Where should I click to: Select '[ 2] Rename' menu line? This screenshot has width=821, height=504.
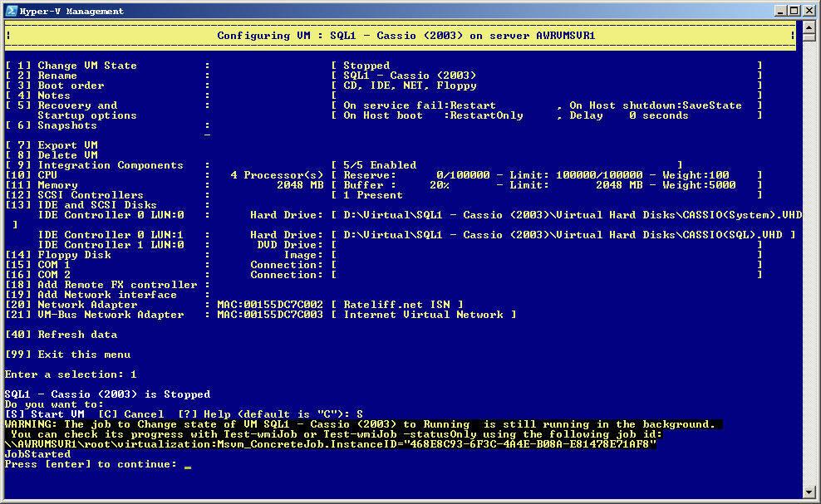click(x=42, y=76)
